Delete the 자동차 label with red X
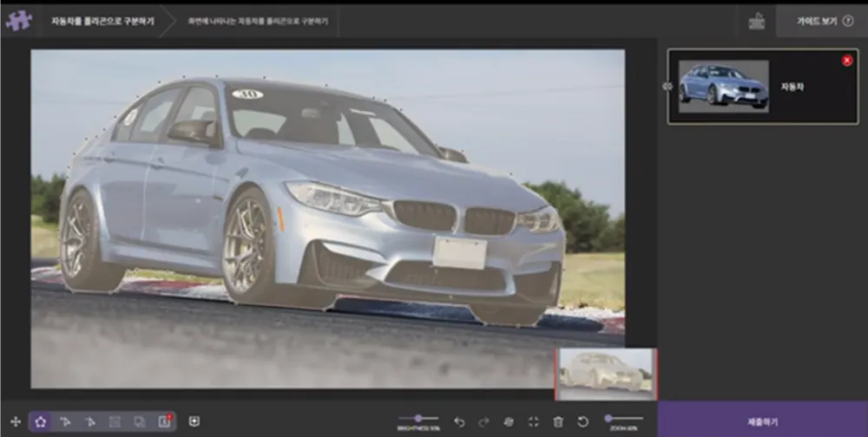This screenshot has height=437, width=868. (847, 61)
